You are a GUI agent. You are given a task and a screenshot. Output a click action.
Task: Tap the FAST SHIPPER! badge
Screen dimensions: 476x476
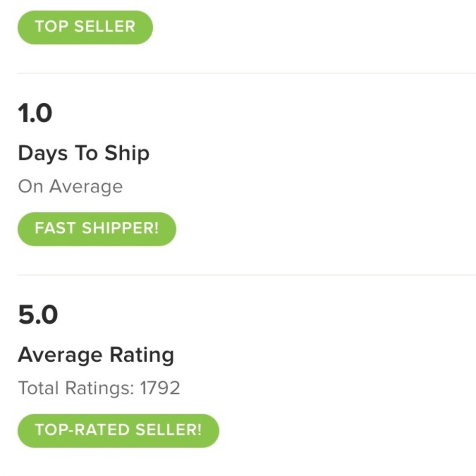97,229
